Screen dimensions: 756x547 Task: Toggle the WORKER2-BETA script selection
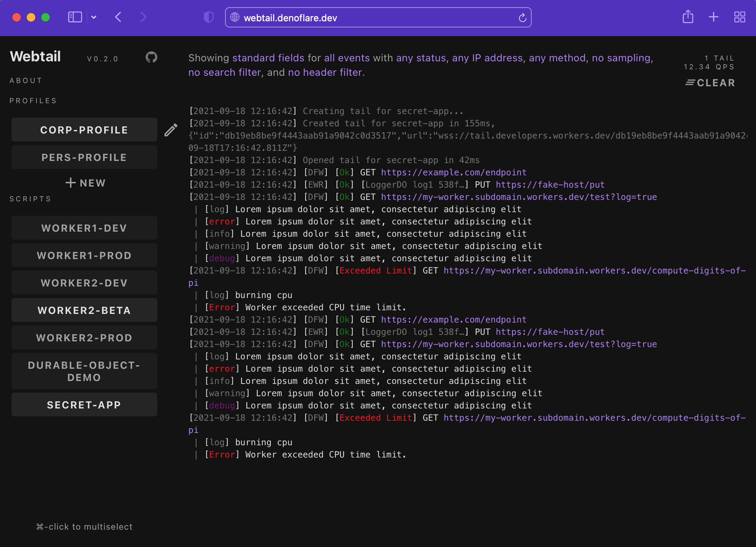pyautogui.click(x=84, y=310)
